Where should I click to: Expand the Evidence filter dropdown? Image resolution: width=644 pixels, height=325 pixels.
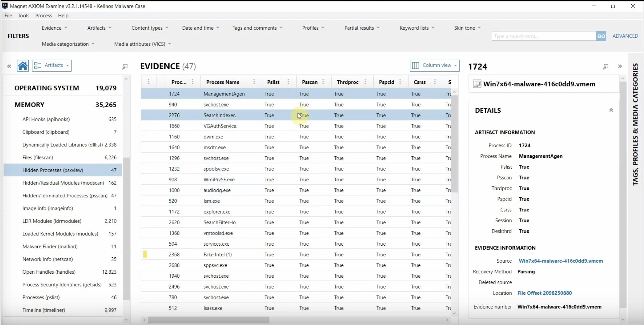(x=54, y=28)
